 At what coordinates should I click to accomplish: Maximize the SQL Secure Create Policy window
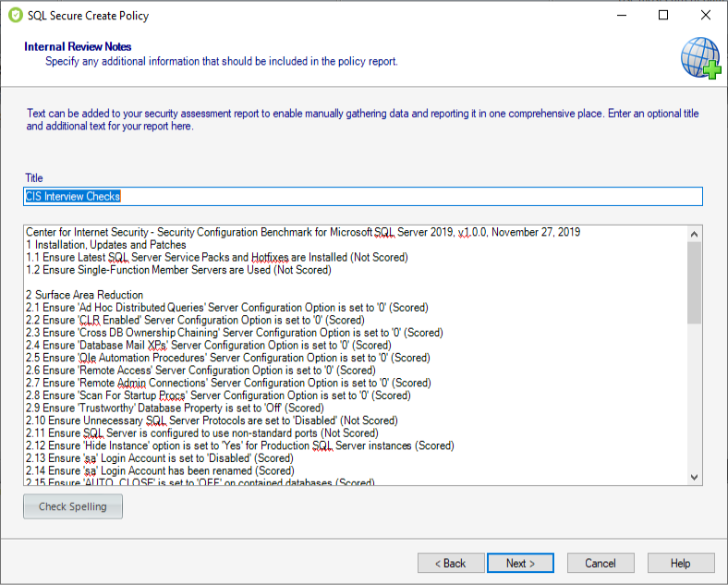pos(663,16)
